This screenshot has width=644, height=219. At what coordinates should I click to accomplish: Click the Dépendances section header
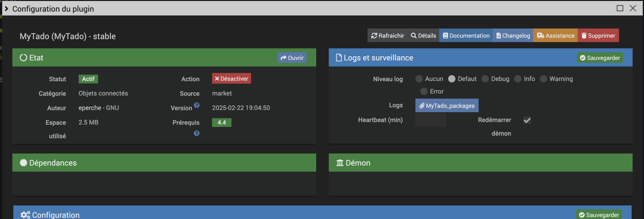(x=164, y=163)
